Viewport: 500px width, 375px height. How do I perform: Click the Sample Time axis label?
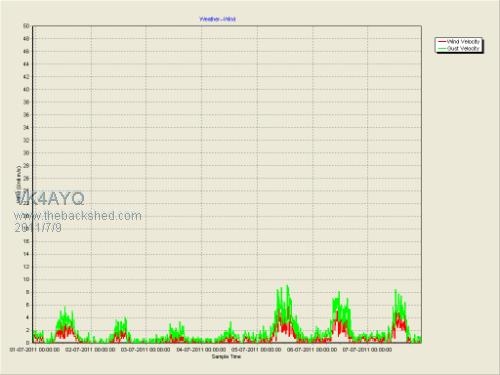pos(226,357)
